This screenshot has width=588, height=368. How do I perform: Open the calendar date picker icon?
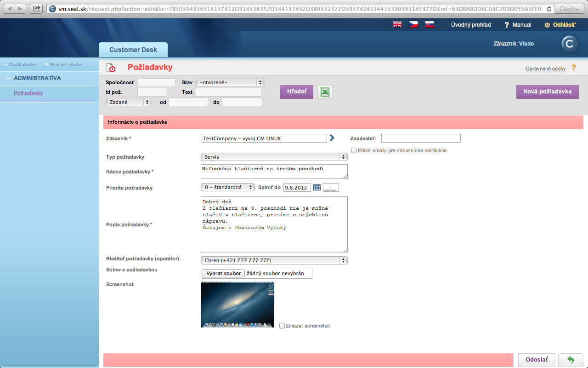pyautogui.click(x=317, y=187)
